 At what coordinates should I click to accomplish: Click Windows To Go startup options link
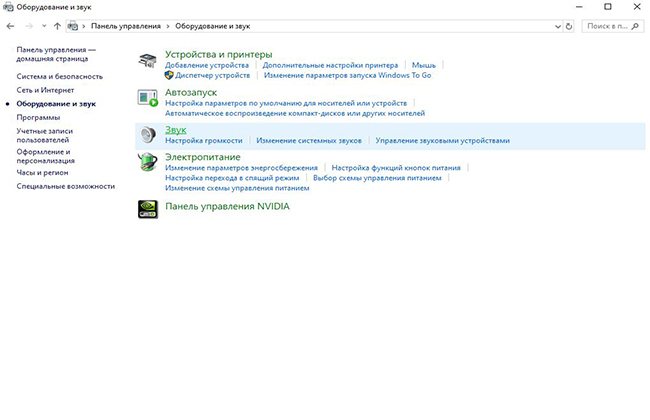(347, 75)
